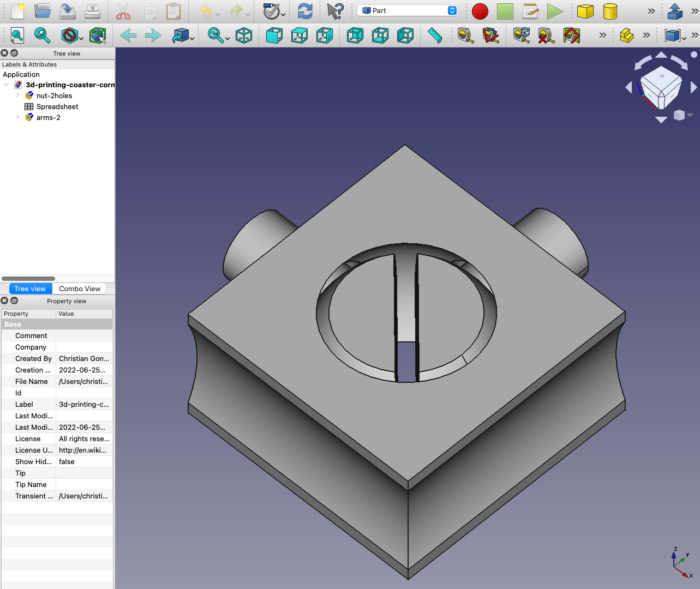Activate the What's This? help cursor
Screen dimensions: 700x589
pos(334,11)
